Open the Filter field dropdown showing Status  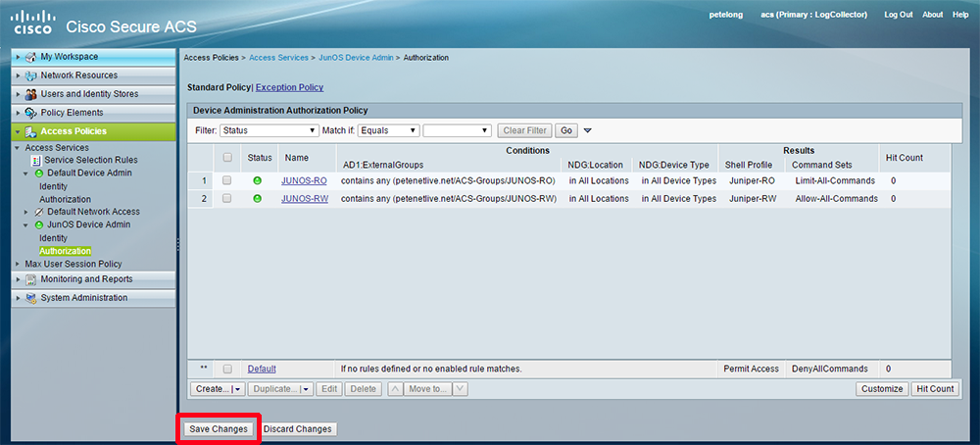pyautogui.click(x=269, y=130)
